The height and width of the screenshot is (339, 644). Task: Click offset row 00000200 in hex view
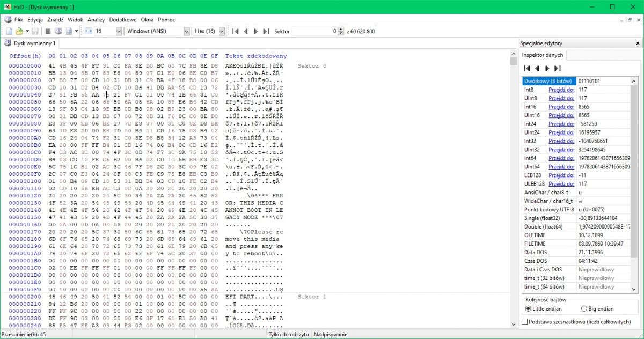pos(25,297)
